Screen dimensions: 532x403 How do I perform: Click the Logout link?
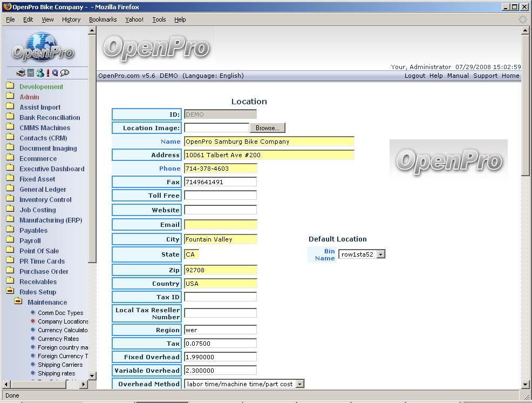pyautogui.click(x=414, y=76)
